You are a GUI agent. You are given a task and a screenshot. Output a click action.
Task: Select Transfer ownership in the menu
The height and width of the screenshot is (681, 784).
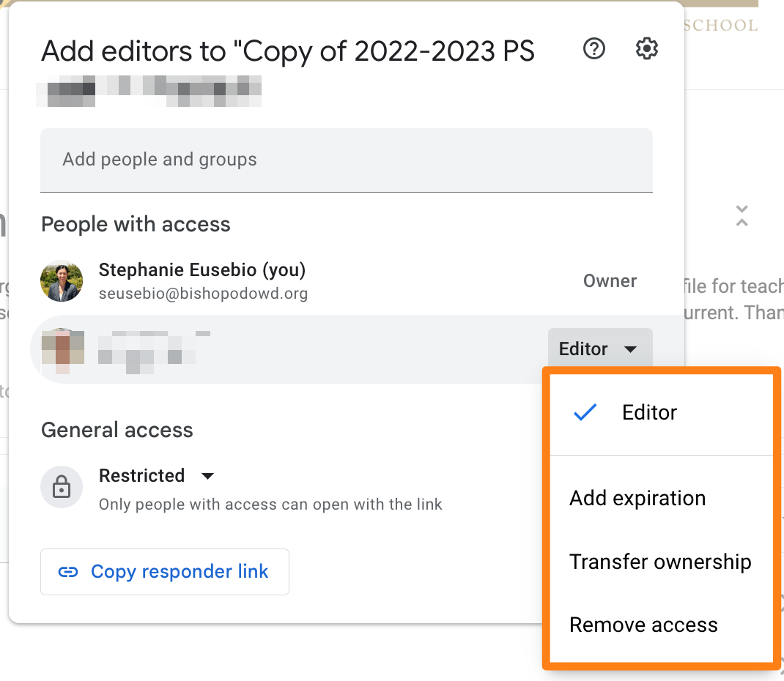pos(660,562)
